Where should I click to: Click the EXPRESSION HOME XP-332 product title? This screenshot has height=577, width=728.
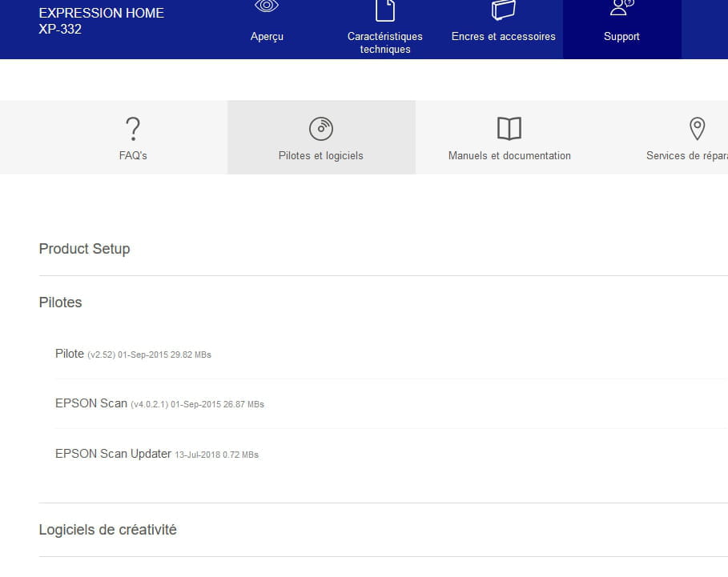tap(101, 21)
